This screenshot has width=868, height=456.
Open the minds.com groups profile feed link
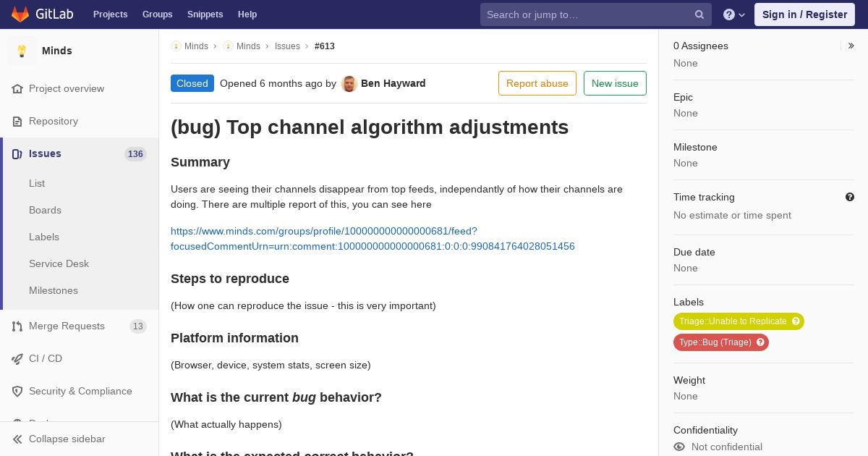(373, 239)
